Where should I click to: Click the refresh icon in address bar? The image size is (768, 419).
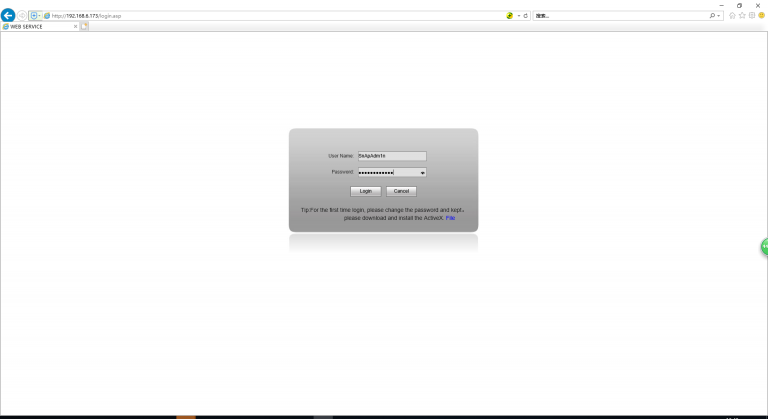(526, 16)
